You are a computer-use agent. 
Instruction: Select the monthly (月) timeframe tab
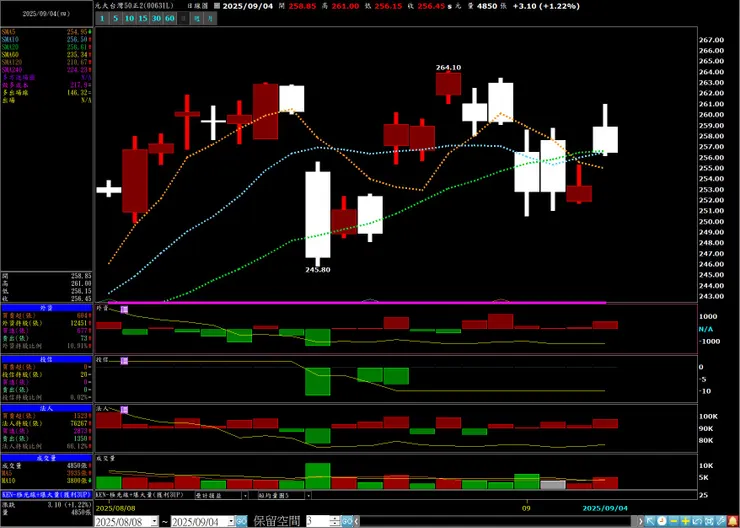coord(210,18)
